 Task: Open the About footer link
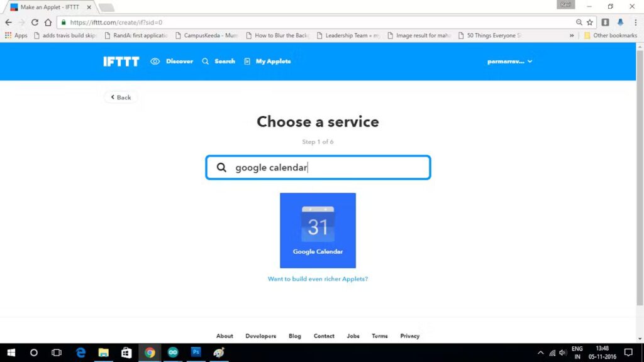225,336
